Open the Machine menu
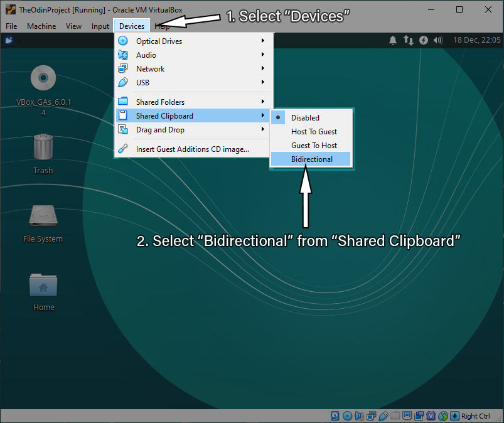 41,26
